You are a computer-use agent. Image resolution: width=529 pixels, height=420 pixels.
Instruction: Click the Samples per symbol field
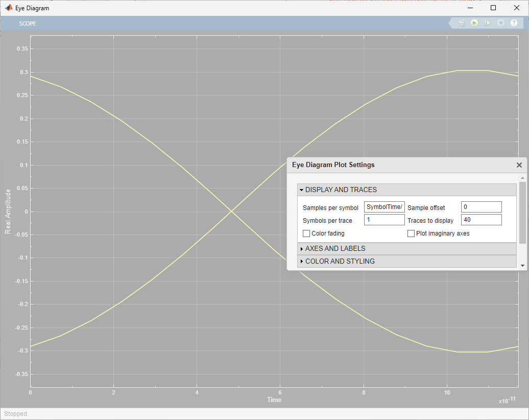384,207
